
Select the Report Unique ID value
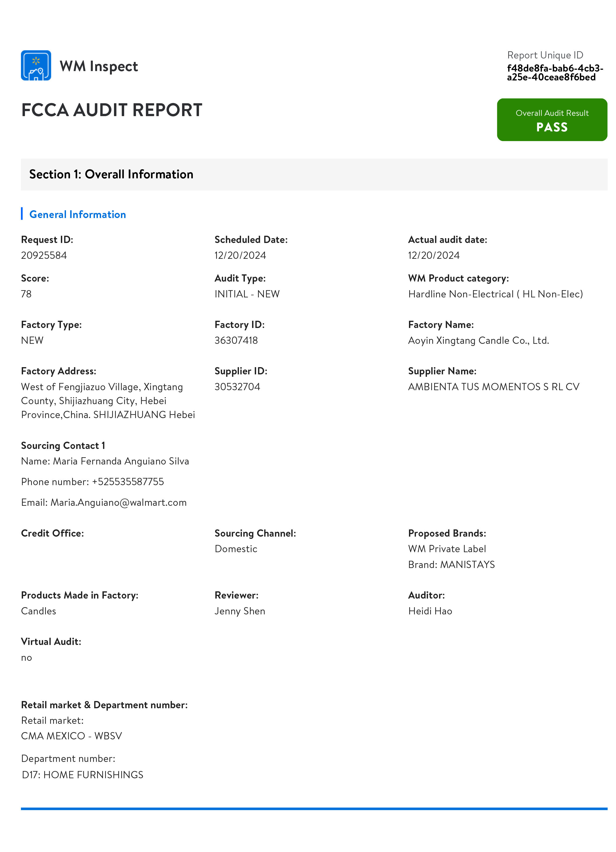[x=554, y=72]
